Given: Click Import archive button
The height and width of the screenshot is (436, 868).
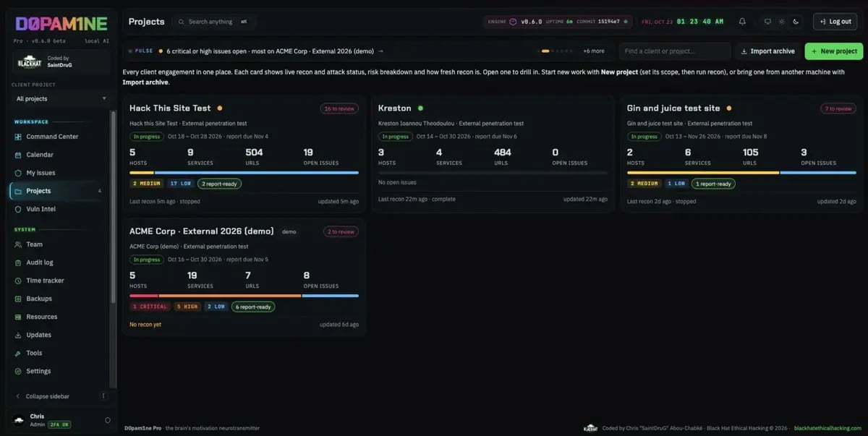Looking at the screenshot, I should (767, 51).
